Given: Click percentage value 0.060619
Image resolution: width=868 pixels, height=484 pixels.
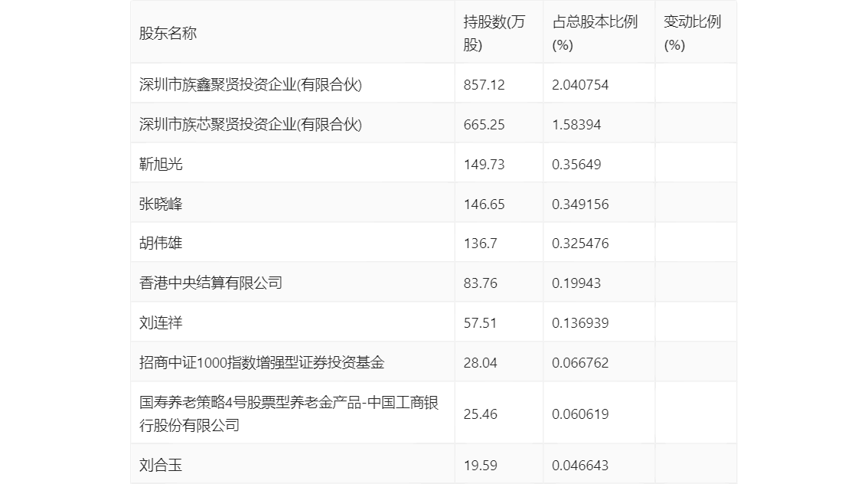Looking at the screenshot, I should tap(580, 414).
